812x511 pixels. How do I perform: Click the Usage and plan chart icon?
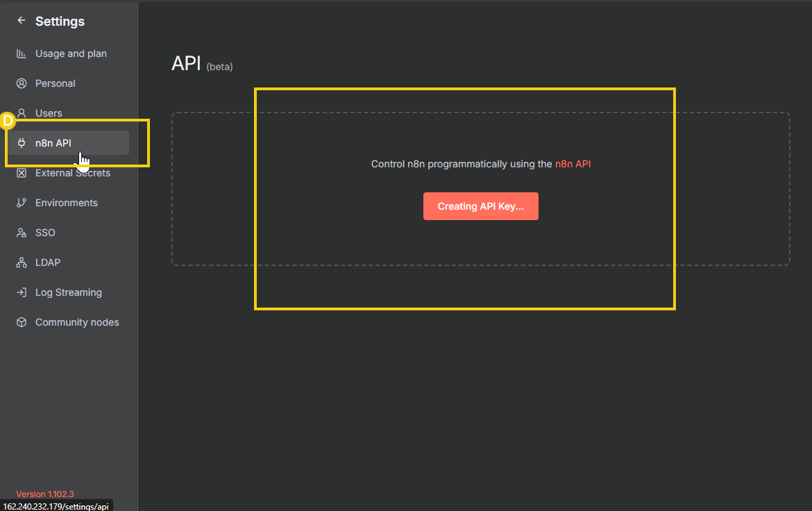point(22,53)
